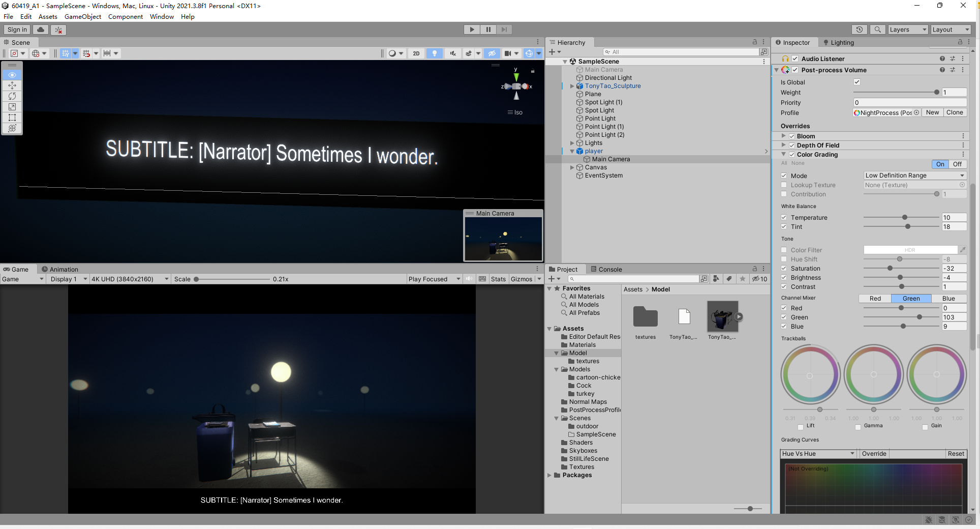Open the 4K UHD resolution dropdown
The image size is (980, 529).
130,279
